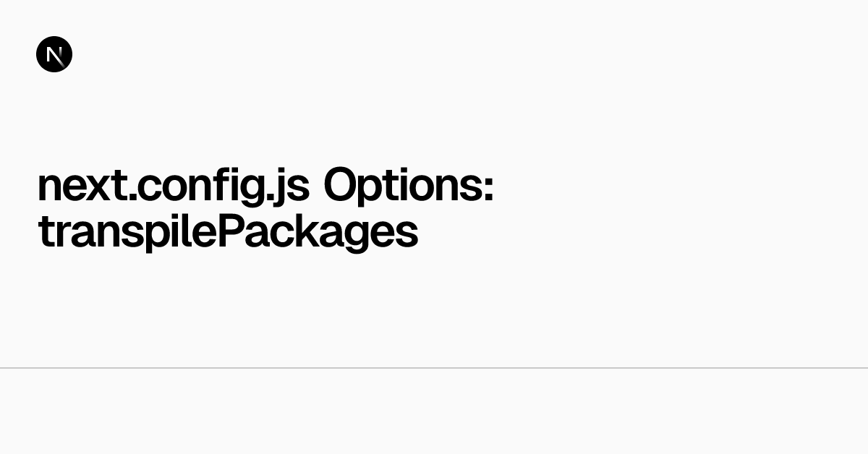Click the "next.config.js" heading text
This screenshot has height=454, width=868.
173,186
